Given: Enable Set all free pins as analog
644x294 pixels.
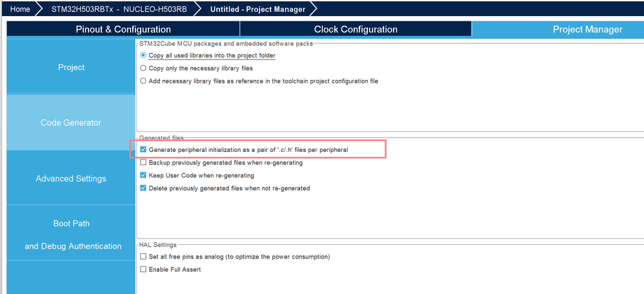Looking at the screenshot, I should [x=143, y=257].
